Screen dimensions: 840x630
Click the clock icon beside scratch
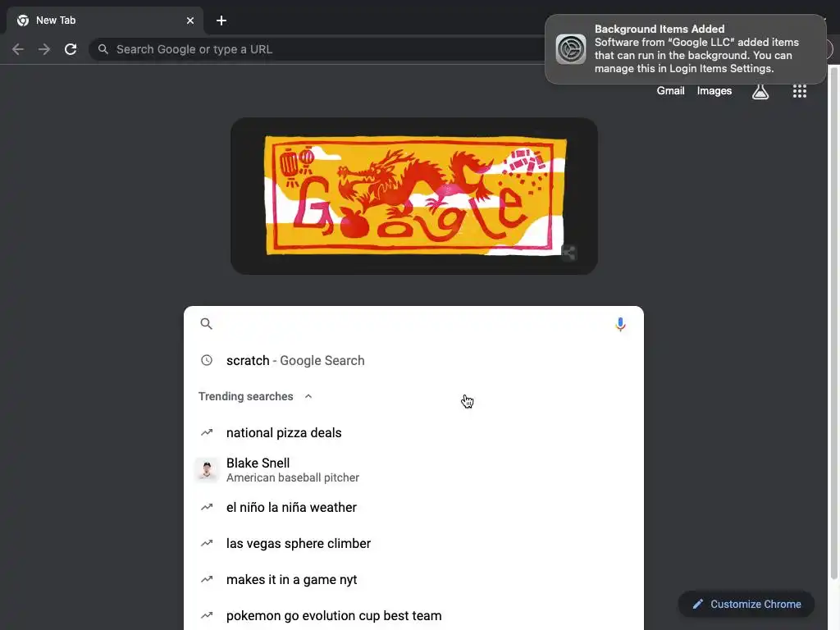(x=206, y=361)
